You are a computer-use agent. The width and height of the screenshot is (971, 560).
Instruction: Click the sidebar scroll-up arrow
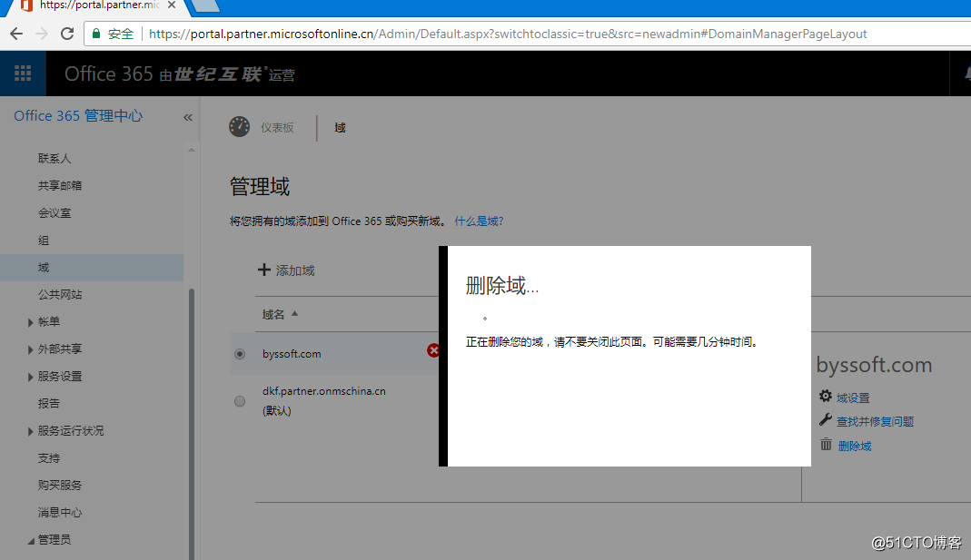[192, 150]
